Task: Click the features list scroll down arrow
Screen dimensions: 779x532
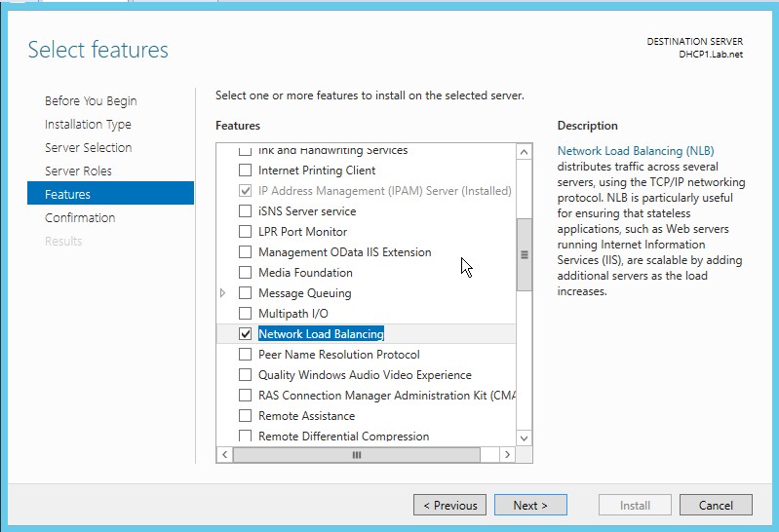Action: (524, 438)
